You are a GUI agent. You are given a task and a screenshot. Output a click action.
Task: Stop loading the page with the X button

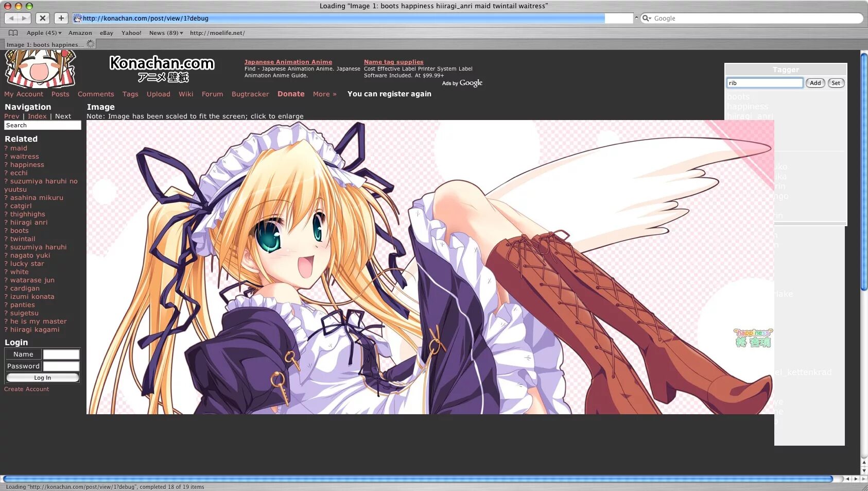click(43, 18)
